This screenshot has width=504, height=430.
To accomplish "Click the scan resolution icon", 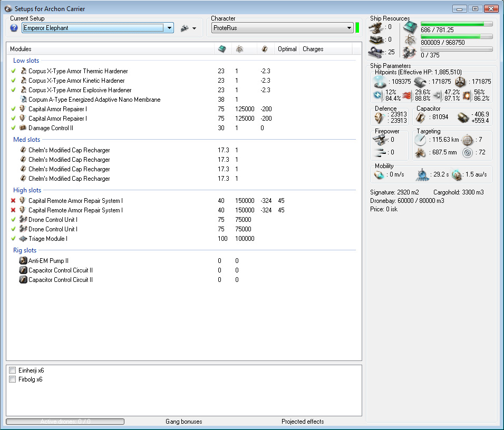I will [x=420, y=153].
